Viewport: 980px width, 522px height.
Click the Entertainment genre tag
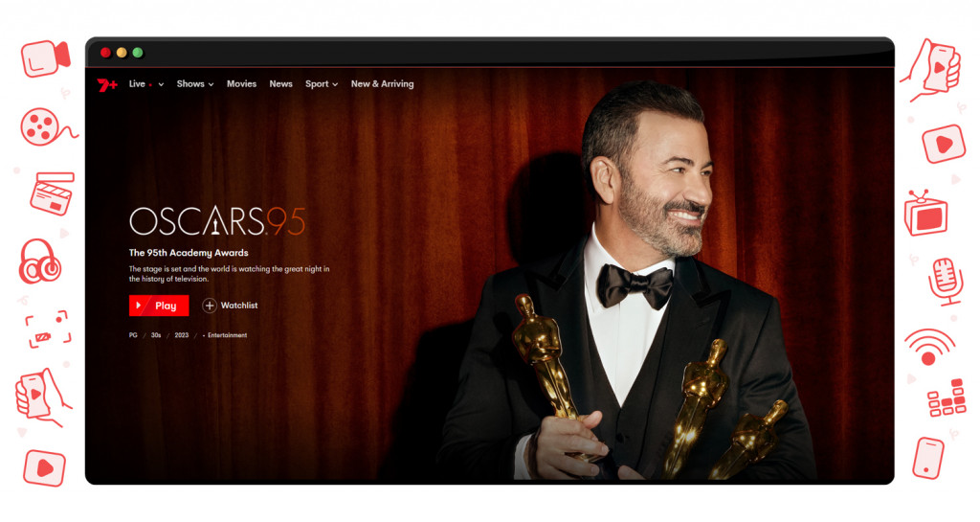tap(227, 335)
